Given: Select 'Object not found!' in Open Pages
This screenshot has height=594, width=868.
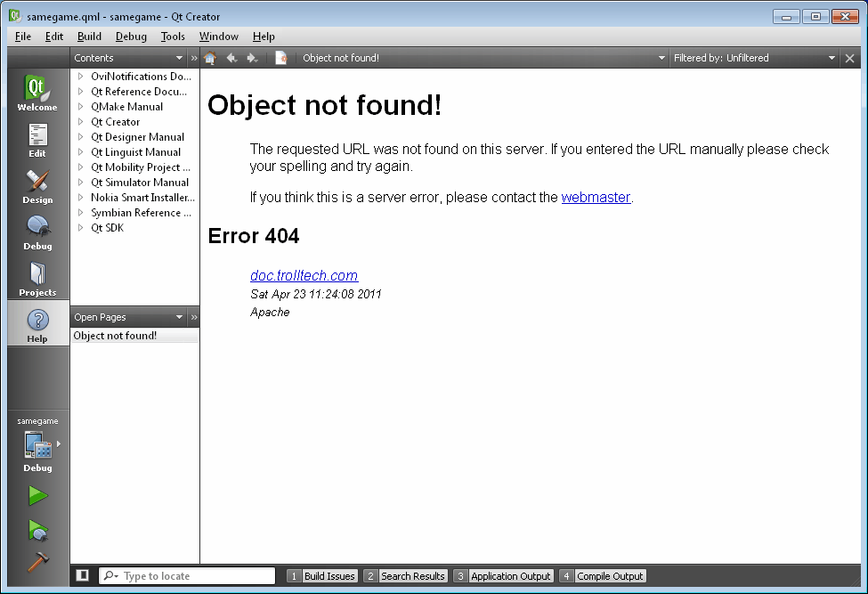Looking at the screenshot, I should point(134,336).
